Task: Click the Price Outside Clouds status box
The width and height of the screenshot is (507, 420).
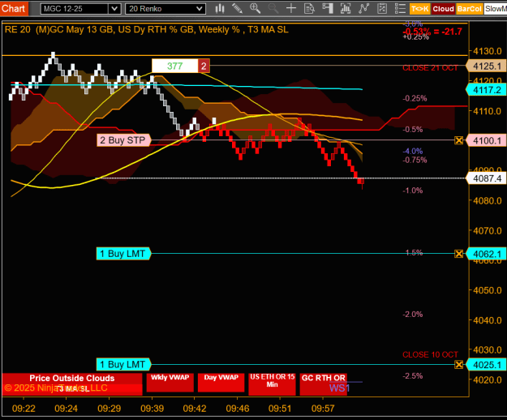Action: 71,384
